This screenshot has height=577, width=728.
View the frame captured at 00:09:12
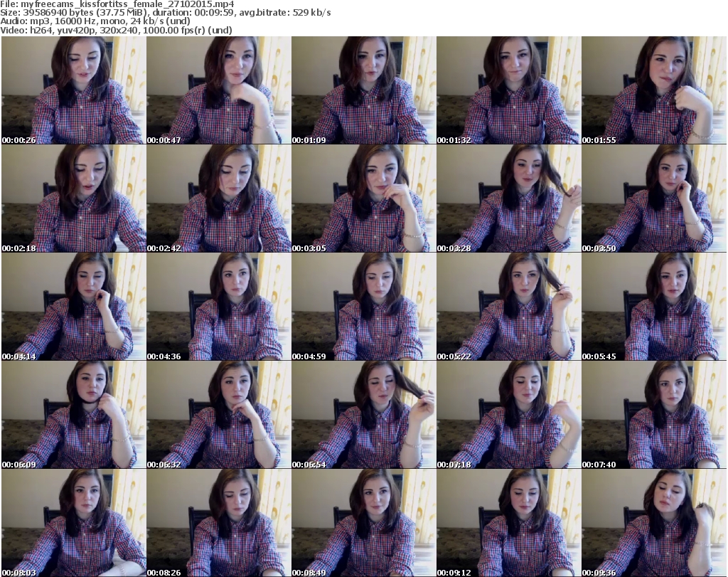click(x=509, y=523)
